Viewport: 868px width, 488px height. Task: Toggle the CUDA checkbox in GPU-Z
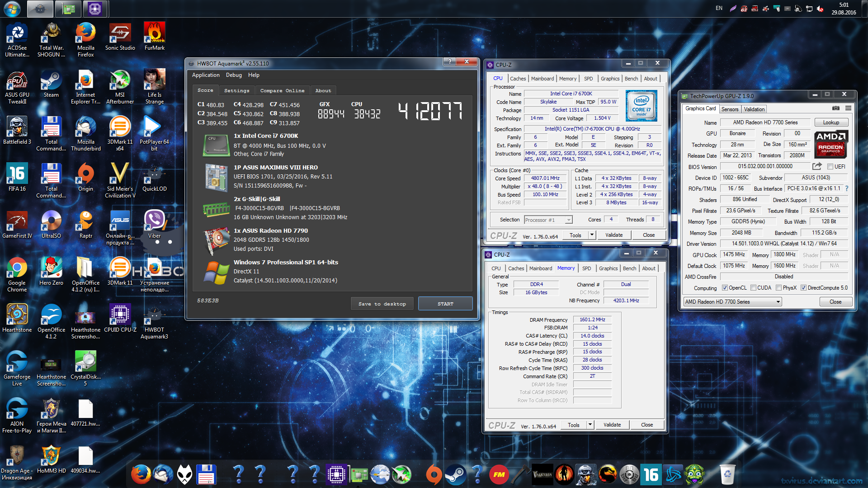pos(753,288)
